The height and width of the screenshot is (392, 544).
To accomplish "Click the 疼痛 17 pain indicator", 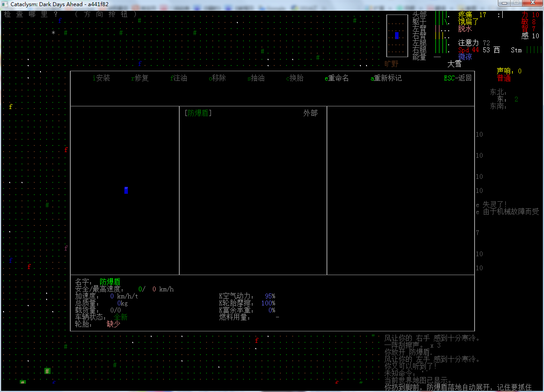I will pos(472,15).
